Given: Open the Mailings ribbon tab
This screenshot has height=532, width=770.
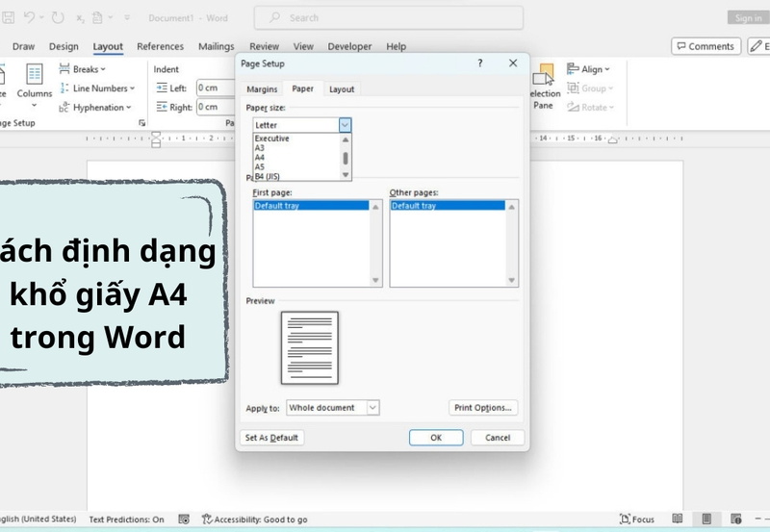Looking at the screenshot, I should tap(216, 46).
